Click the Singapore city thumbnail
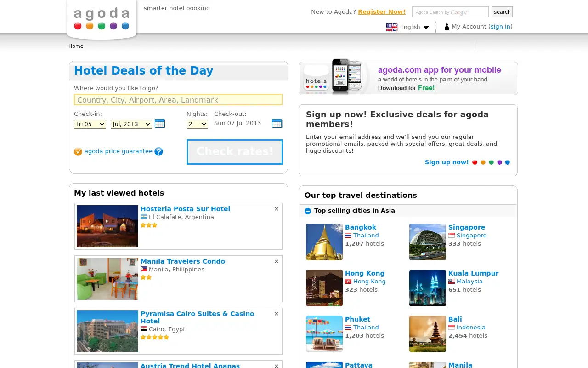Viewport: 588px width, 368px height. pyautogui.click(x=428, y=242)
